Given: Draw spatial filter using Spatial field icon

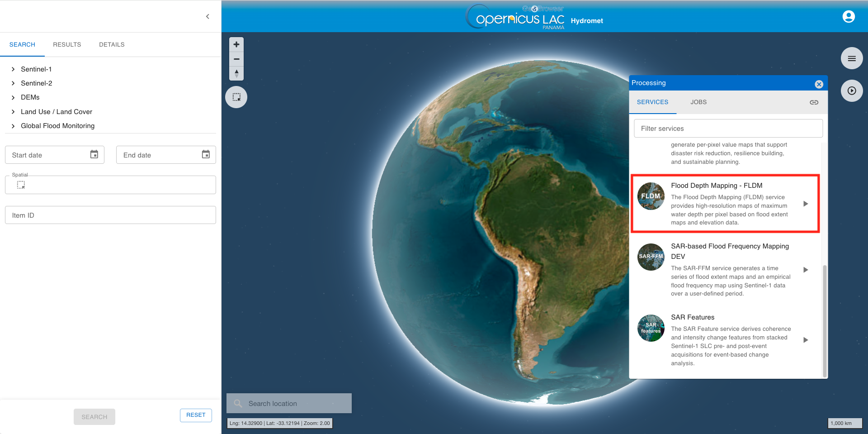Looking at the screenshot, I should pyautogui.click(x=21, y=185).
